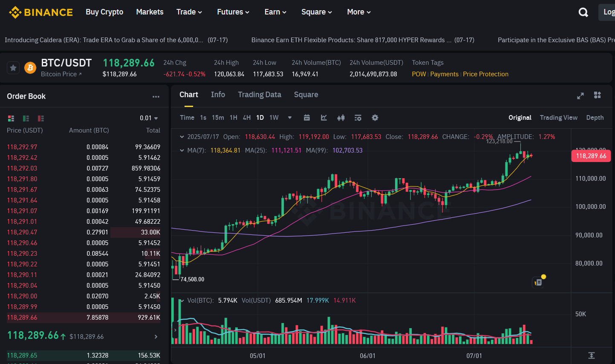Click the 74,508.00 low price marker

(192, 280)
